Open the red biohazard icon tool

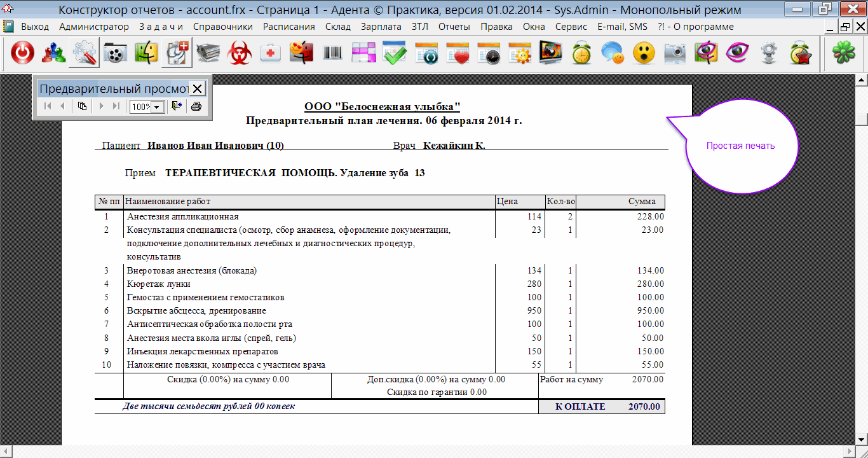(240, 54)
